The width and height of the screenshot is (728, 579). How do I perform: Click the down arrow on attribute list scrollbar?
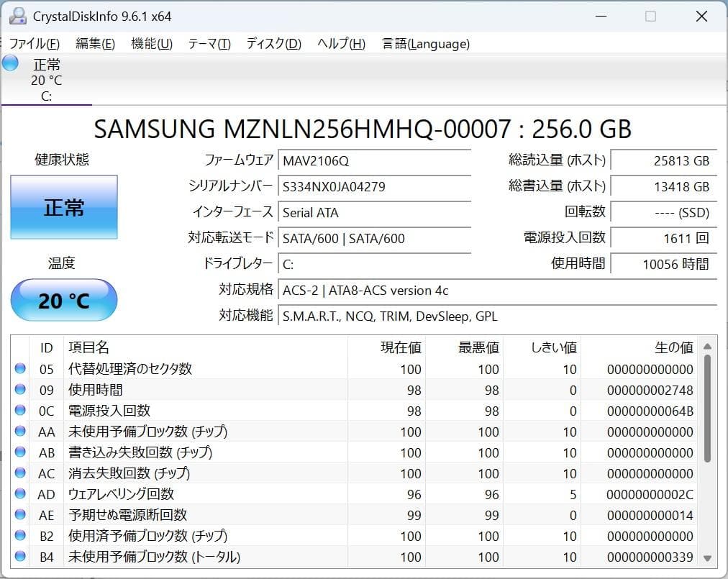[706, 557]
